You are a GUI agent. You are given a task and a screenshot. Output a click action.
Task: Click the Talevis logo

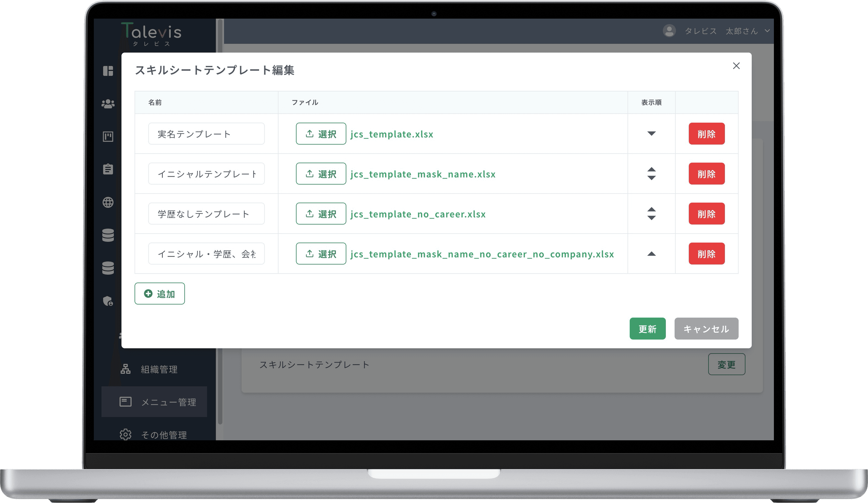click(x=151, y=35)
